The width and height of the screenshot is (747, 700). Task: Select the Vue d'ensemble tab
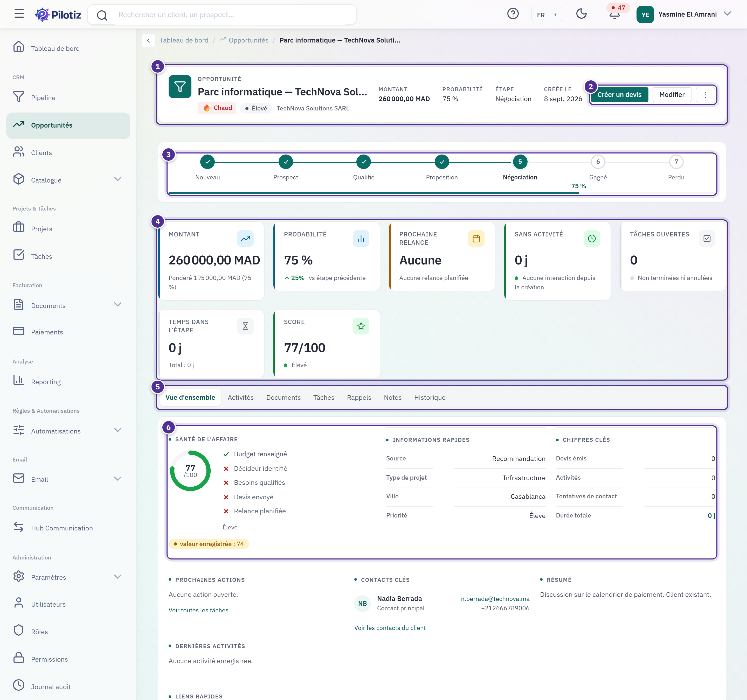tap(190, 397)
